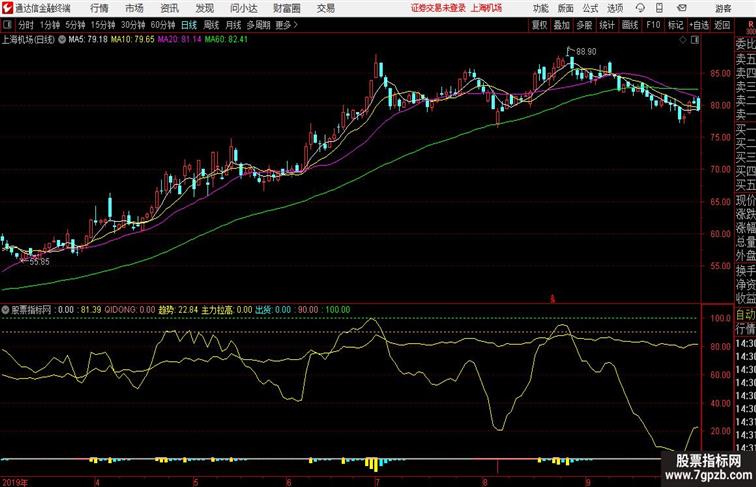Viewport: 756px width, 487px height.
Task: Click the 55.85 low price marker
Action: 39,262
